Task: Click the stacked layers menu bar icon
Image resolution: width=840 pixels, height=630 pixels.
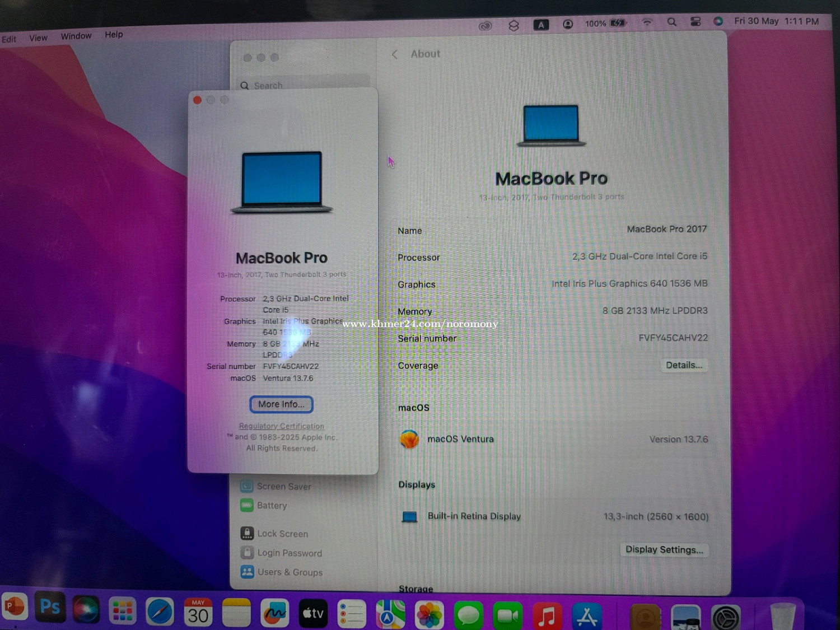Action: pos(514,25)
